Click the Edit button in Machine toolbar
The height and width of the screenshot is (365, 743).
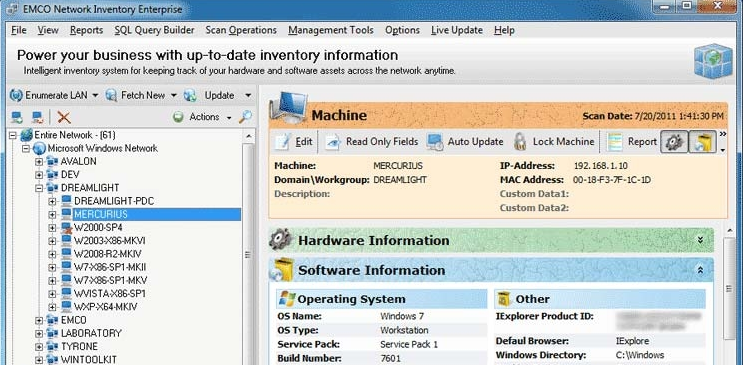[x=294, y=142]
